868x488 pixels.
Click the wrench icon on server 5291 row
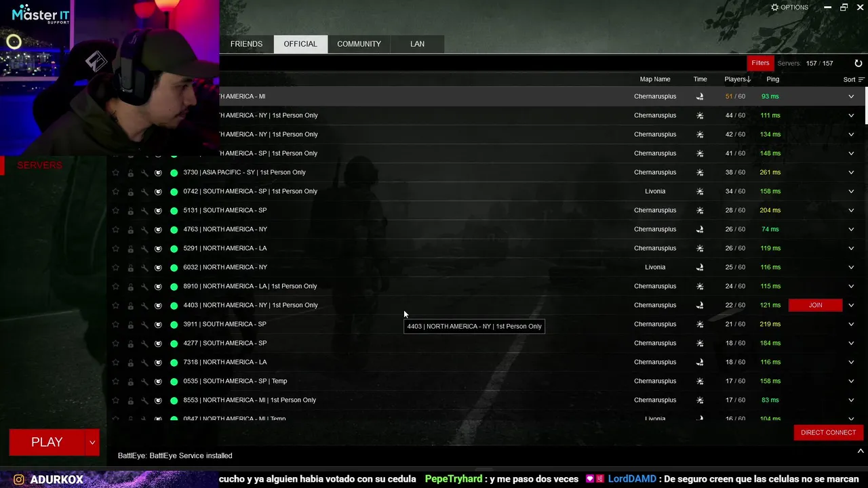(x=144, y=248)
